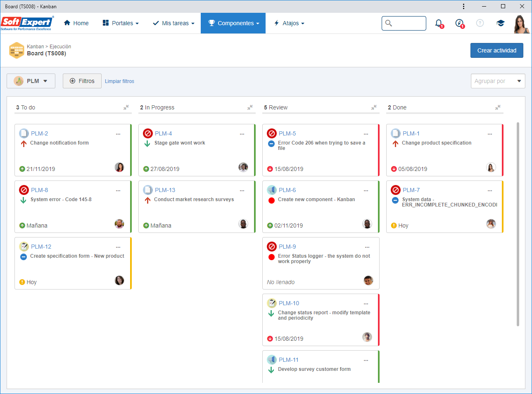The image size is (532, 394).
Task: Open the Portales menu
Action: tap(121, 23)
